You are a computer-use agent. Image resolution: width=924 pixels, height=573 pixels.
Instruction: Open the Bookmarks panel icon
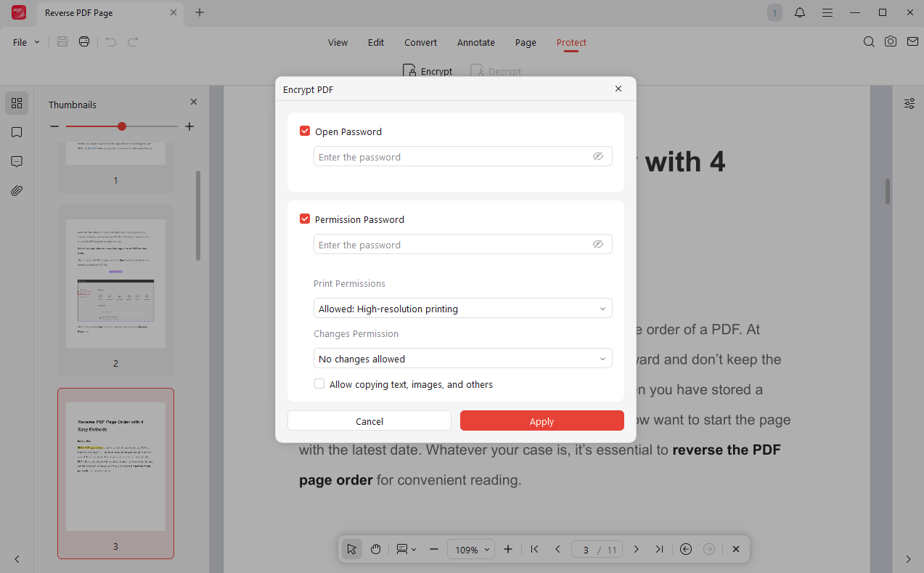pos(17,132)
